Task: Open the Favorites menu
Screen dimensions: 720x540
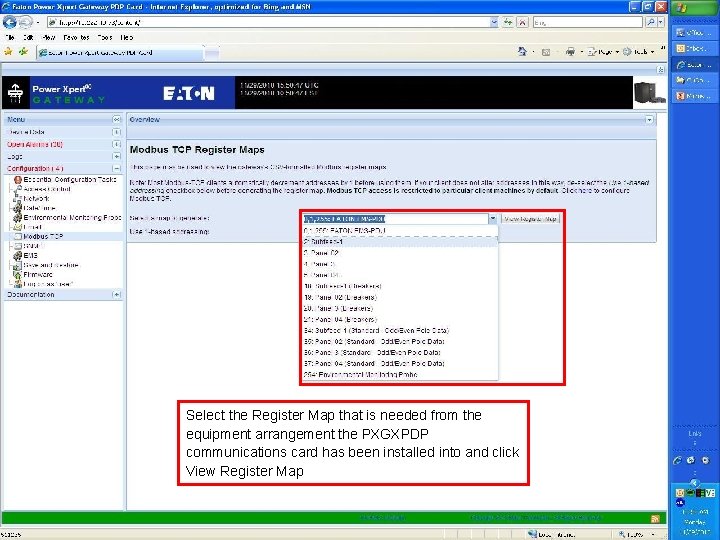Action: pos(76,37)
